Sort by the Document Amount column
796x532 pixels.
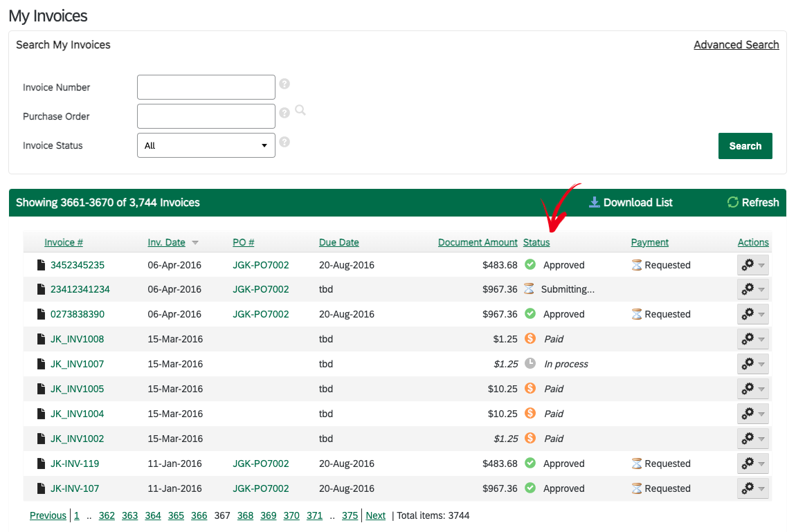pos(478,242)
